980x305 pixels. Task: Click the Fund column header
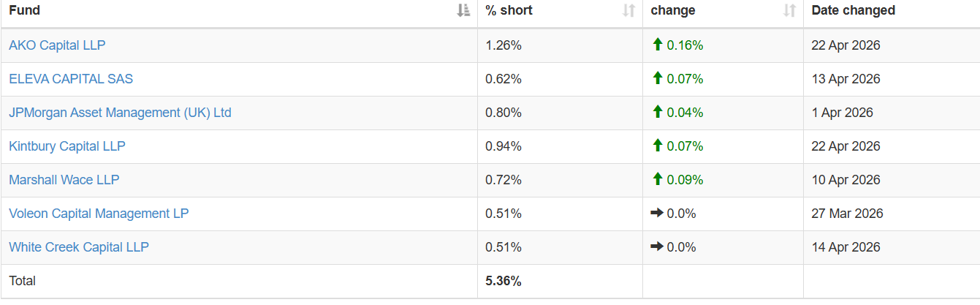25,10
